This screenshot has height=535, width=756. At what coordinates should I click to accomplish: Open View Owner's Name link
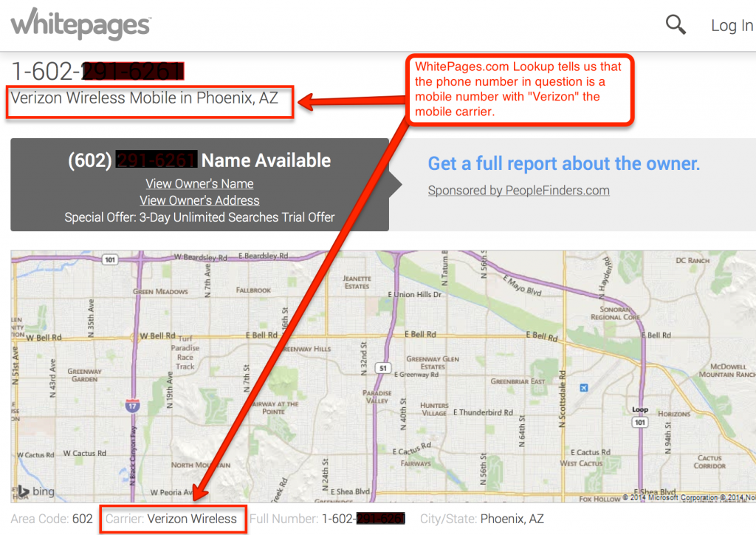coord(199,184)
